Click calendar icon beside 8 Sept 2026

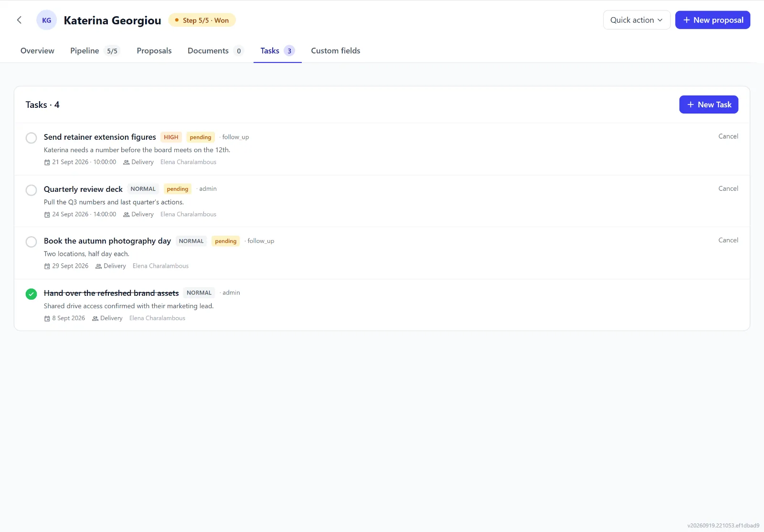[47, 318]
